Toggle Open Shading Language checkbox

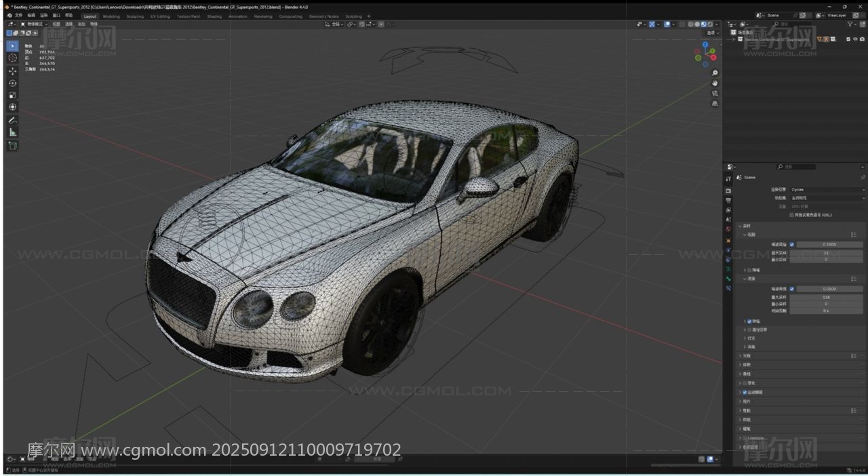click(791, 215)
